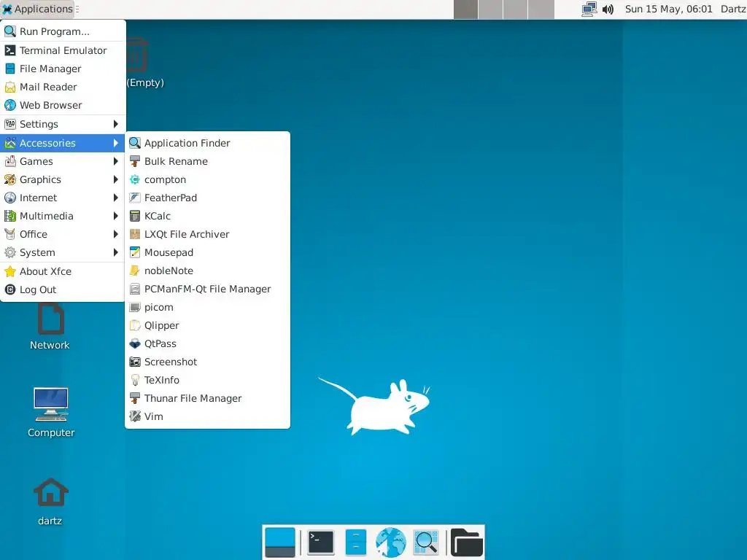Click the 'About Xfce' label text

[x=45, y=271]
